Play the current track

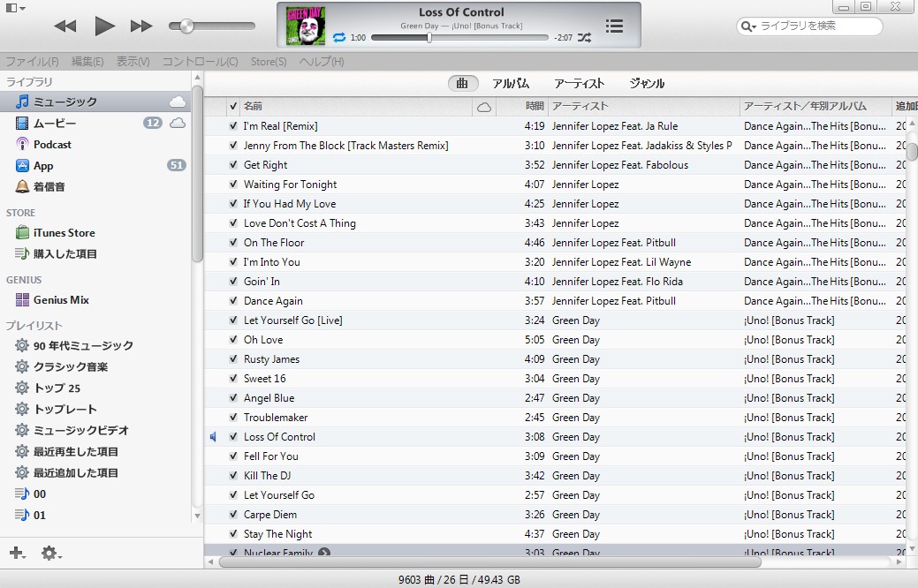pyautogui.click(x=104, y=26)
